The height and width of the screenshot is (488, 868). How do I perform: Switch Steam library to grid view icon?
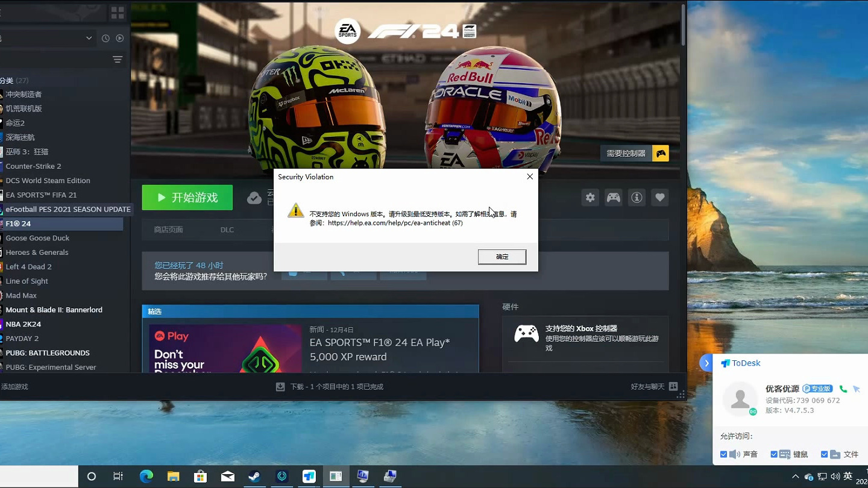pyautogui.click(x=118, y=13)
